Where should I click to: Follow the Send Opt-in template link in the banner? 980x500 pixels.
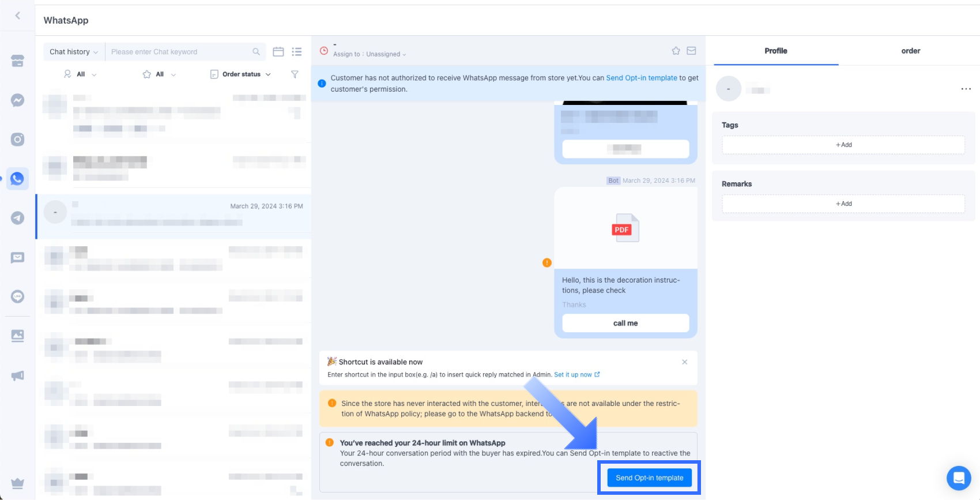coord(642,78)
